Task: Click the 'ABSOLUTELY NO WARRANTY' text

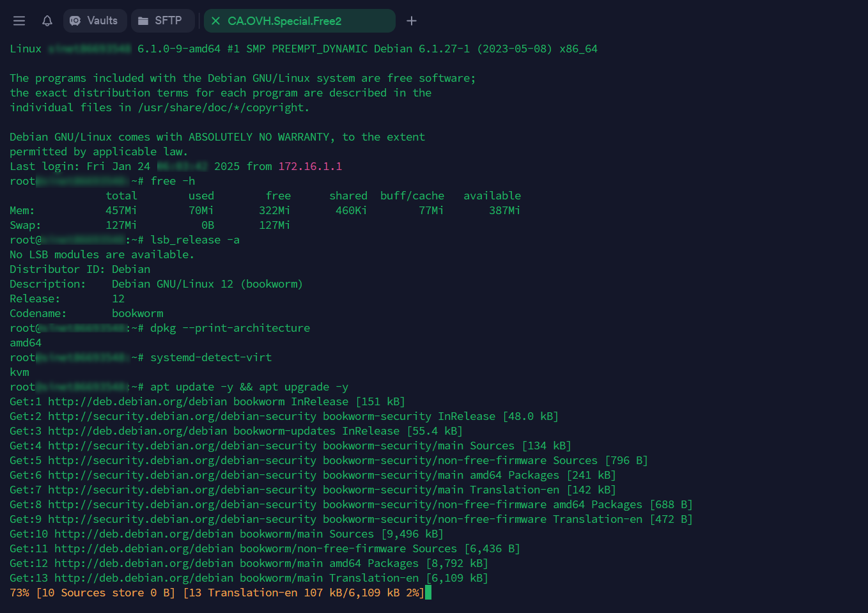Action: pos(259,137)
